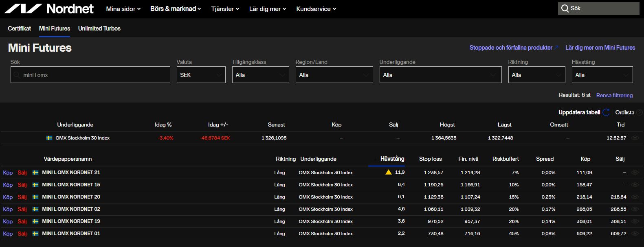Expand the Riktning filter dropdown
The height and width of the screenshot is (247, 644).
(536, 75)
